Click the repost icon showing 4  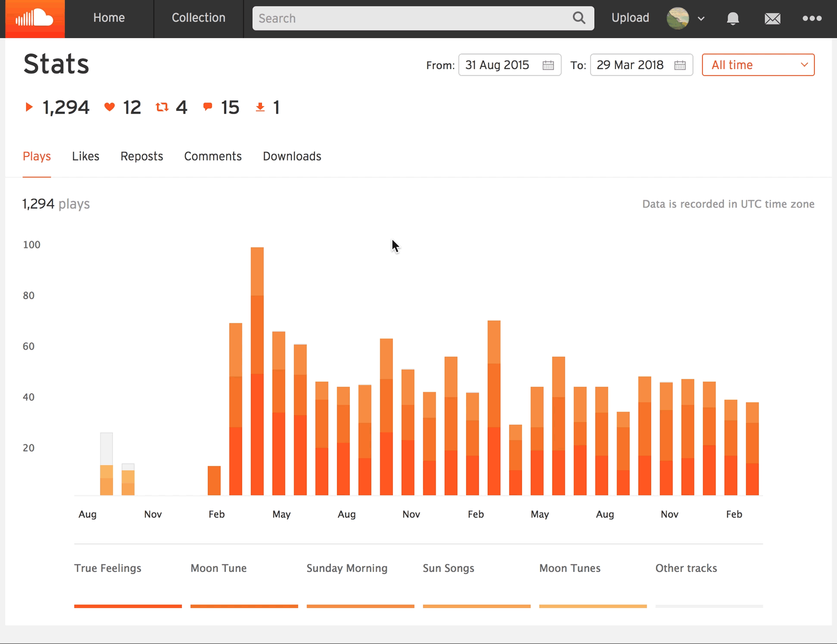click(162, 107)
